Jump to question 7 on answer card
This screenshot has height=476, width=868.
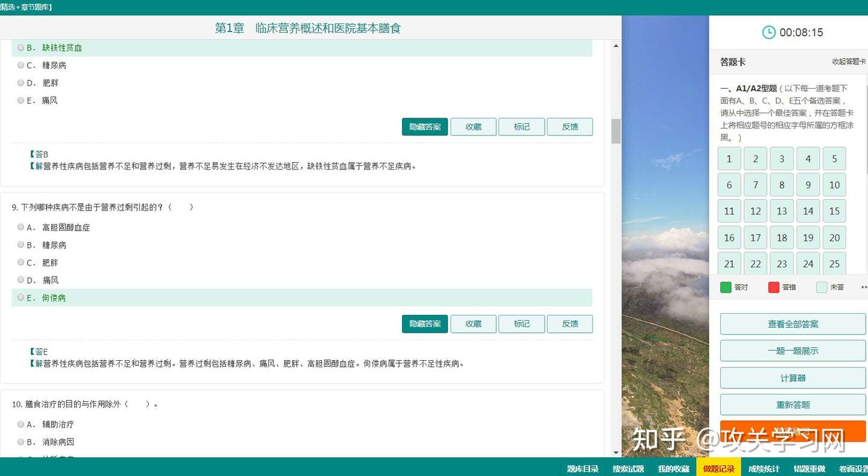pos(755,185)
